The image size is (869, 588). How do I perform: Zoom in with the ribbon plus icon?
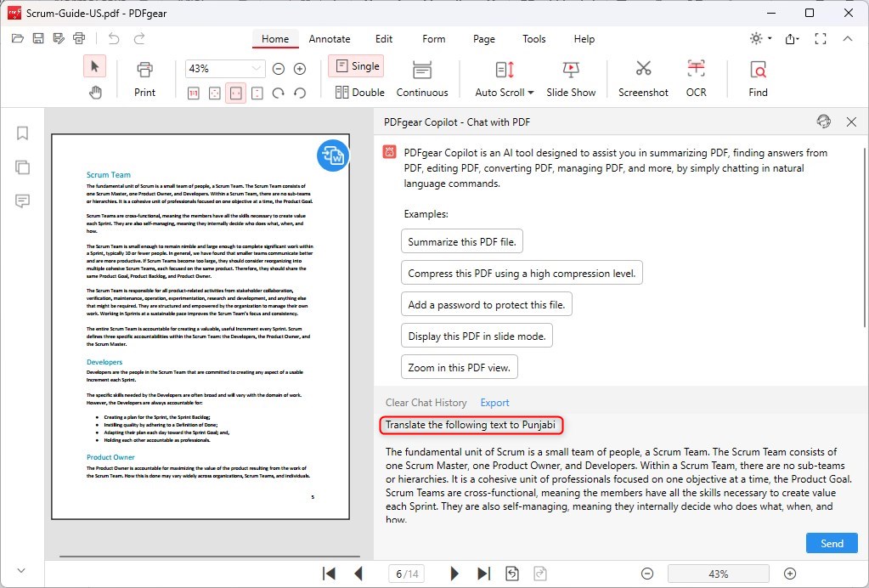click(300, 69)
